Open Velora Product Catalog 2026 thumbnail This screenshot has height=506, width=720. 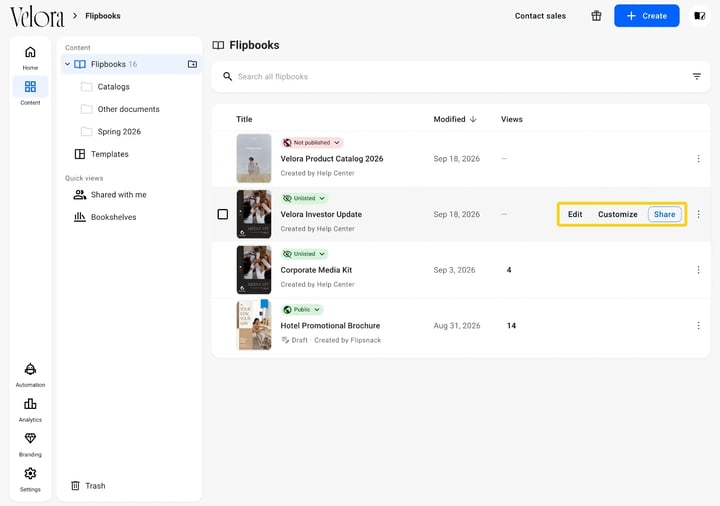(x=254, y=158)
